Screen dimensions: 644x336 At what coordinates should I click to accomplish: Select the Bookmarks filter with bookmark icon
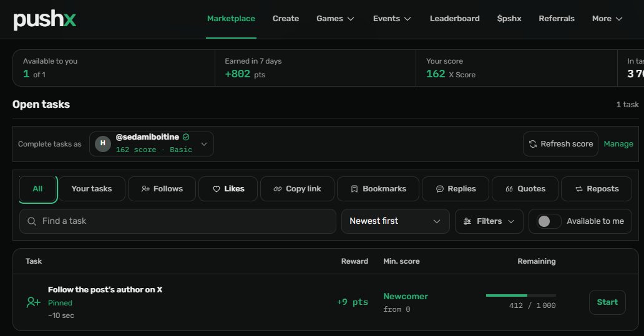tap(378, 189)
